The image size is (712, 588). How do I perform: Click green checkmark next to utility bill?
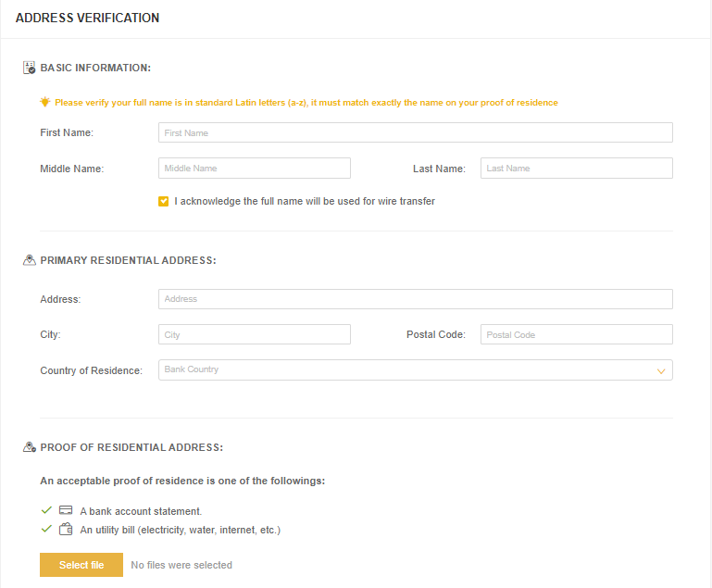46,529
